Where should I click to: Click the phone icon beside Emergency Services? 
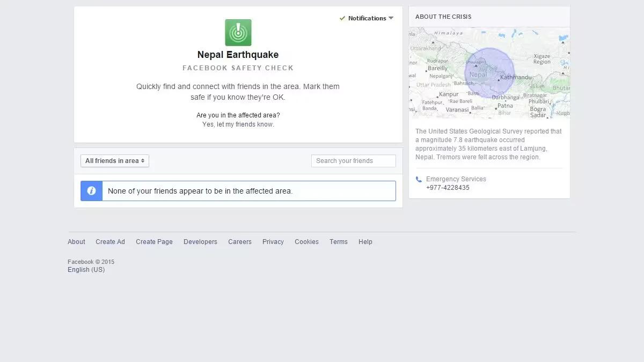(419, 180)
